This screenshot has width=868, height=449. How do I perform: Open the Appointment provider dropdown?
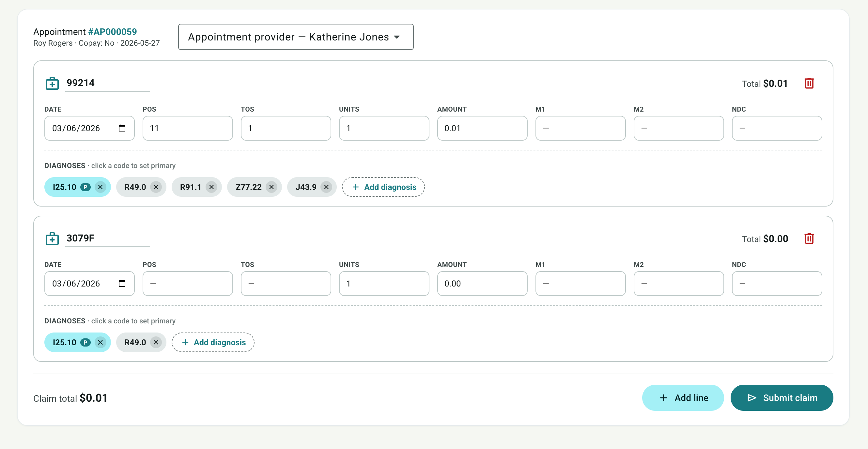coord(296,37)
